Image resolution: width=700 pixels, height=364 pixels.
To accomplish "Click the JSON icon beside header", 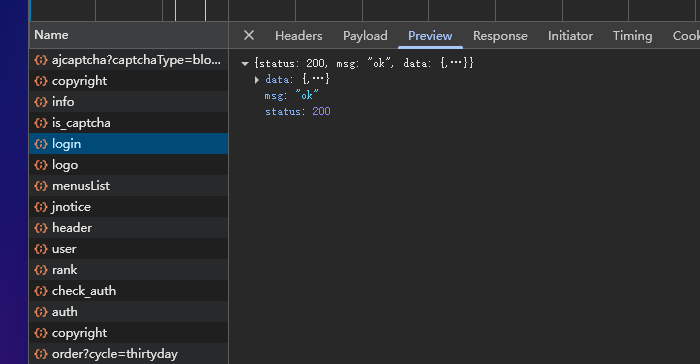I will 41,228.
